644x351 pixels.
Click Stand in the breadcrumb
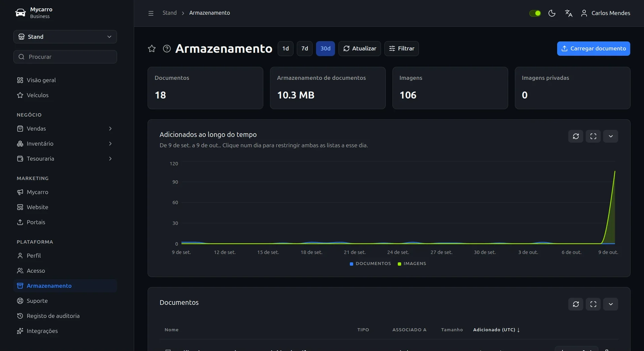[x=170, y=13]
